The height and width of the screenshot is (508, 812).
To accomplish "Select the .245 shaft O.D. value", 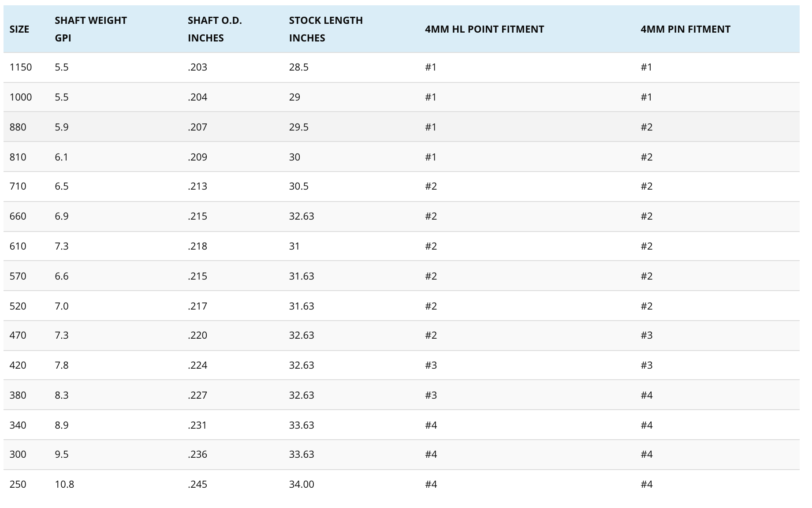I will [x=197, y=484].
